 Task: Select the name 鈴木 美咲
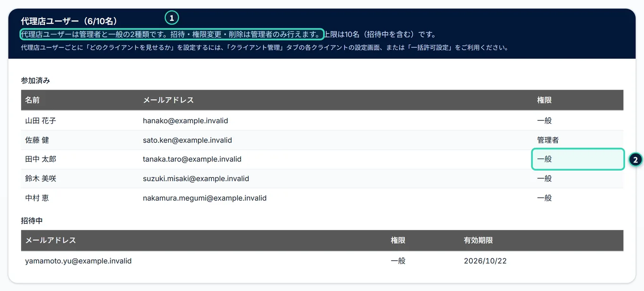tap(41, 179)
